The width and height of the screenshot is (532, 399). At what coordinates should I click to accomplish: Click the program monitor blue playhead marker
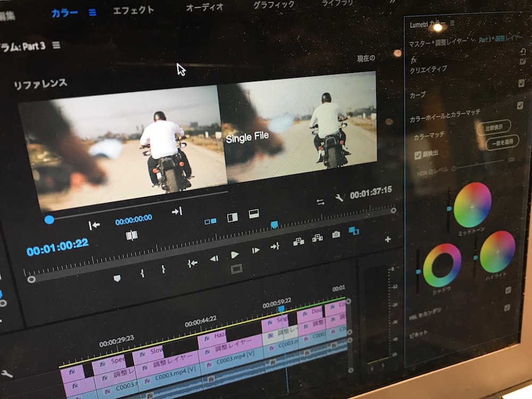click(x=274, y=225)
